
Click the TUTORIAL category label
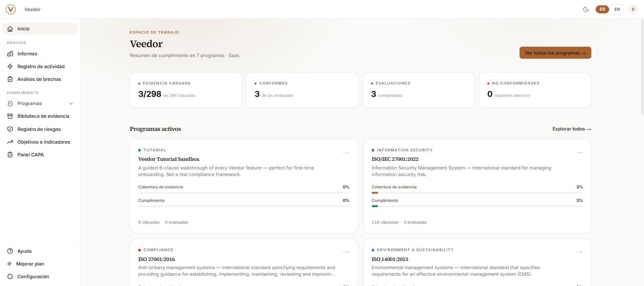click(x=155, y=150)
